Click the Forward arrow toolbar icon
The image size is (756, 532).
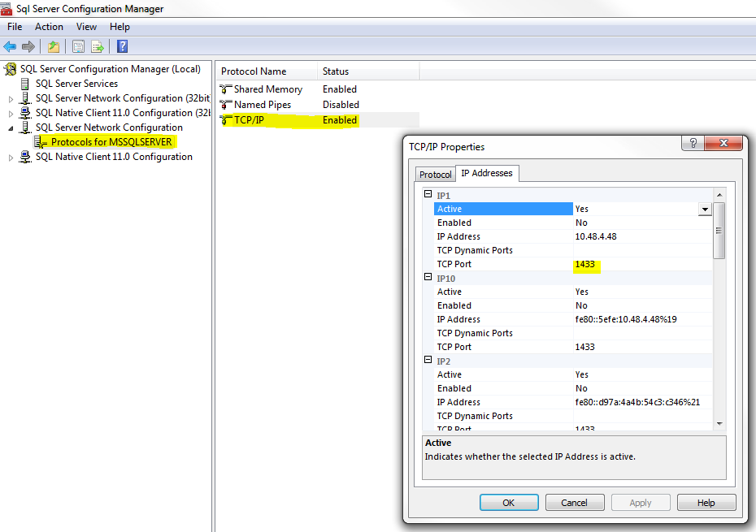click(x=28, y=46)
